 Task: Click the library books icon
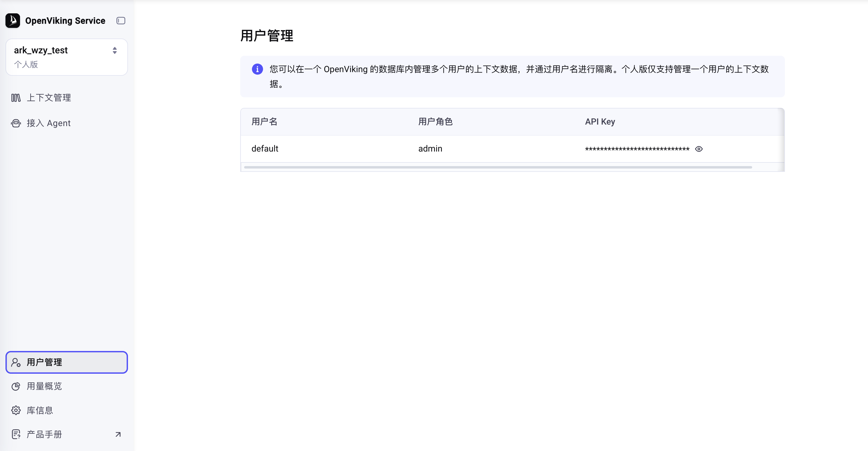tap(16, 98)
